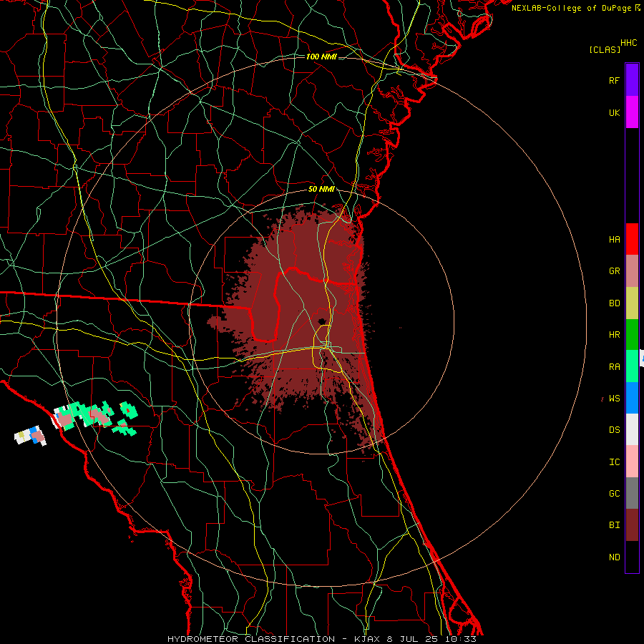Click the HHC product label
644x644 pixels.
[x=629, y=43]
